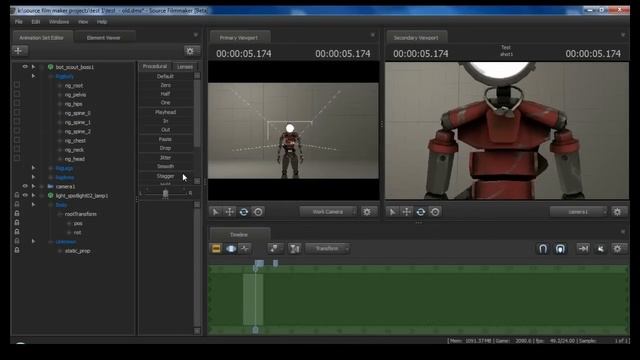The height and width of the screenshot is (360, 640).
Task: Click the preset strength slider handle
Action: (165, 194)
